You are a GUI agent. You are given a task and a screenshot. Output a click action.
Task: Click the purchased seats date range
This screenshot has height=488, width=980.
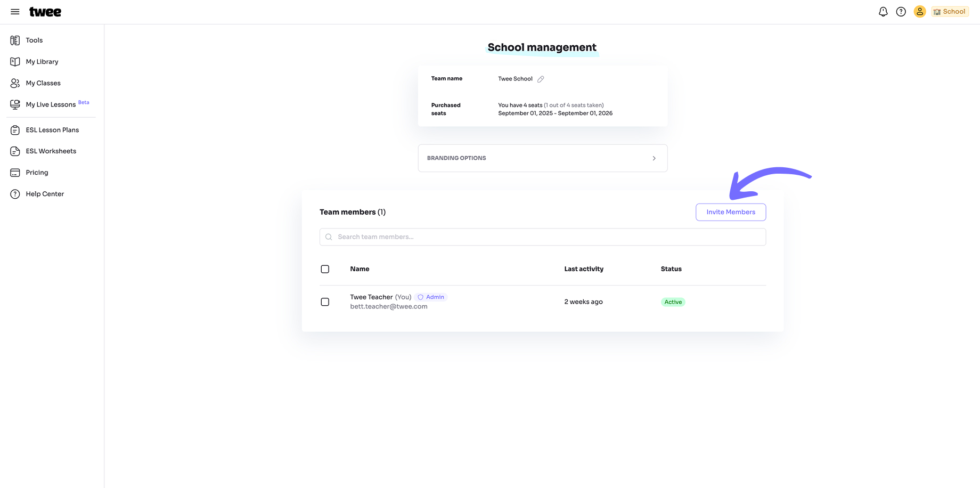tap(555, 113)
